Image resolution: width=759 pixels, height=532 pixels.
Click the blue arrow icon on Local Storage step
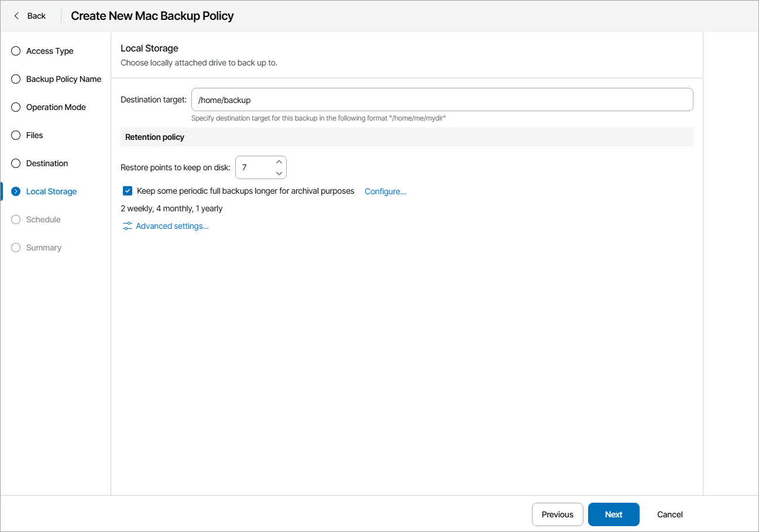tap(15, 191)
